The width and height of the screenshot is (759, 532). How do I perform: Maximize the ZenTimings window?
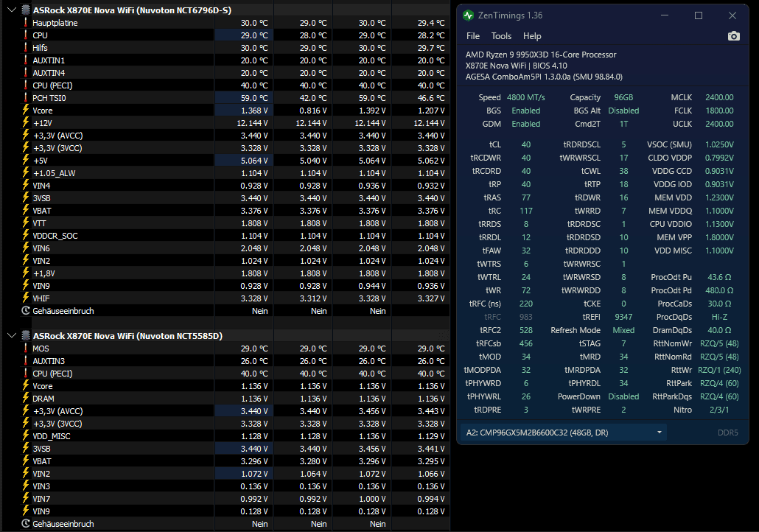click(699, 15)
